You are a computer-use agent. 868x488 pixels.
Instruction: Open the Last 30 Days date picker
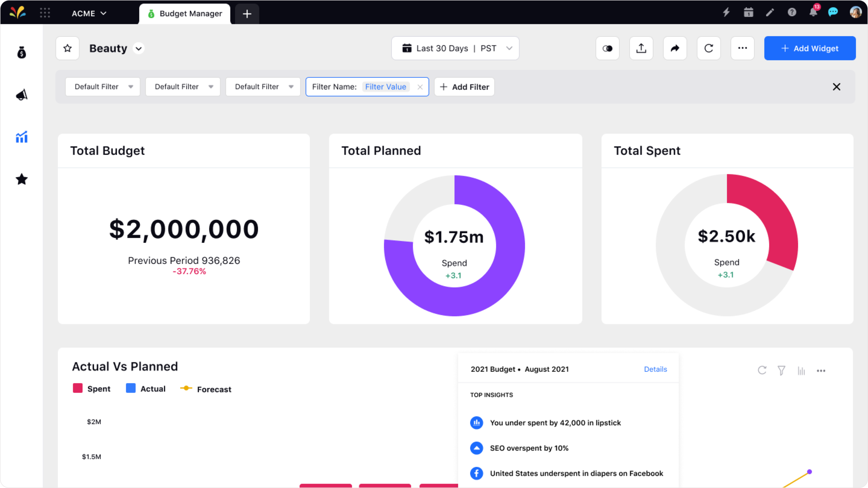point(455,48)
